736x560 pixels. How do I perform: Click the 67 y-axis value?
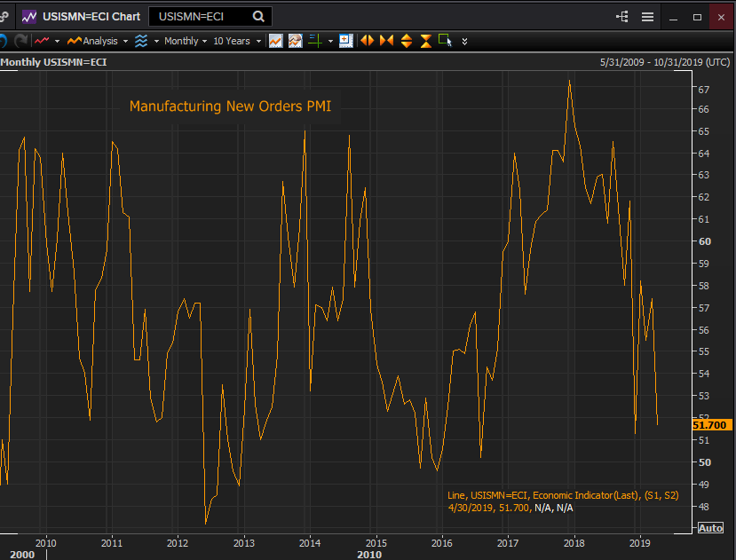click(704, 89)
